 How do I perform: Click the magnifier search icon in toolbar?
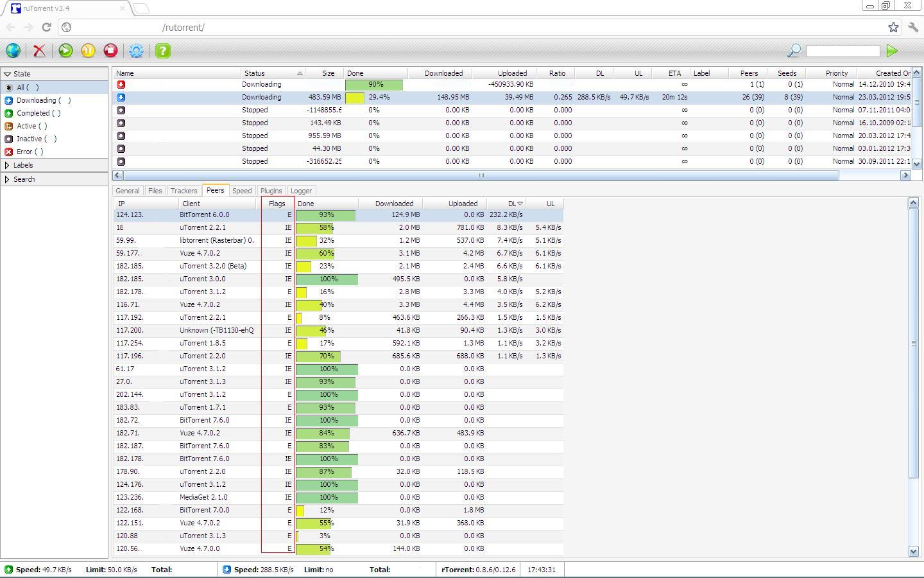pyautogui.click(x=794, y=51)
